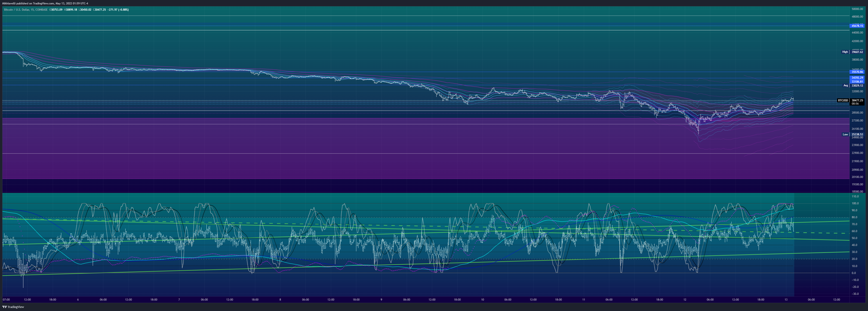Click the blue 35570.86 price label

857,72
